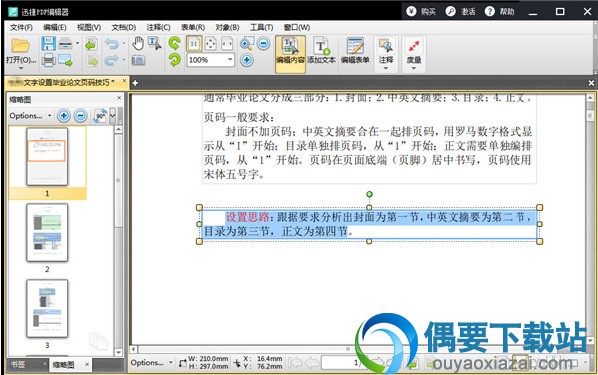The image size is (598, 375).
Task: Fit the whole page in view
Action: tap(211, 44)
